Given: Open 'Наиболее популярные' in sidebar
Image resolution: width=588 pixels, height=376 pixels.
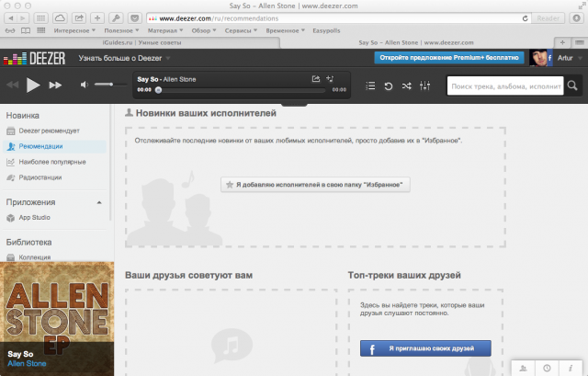Looking at the screenshot, I should (52, 162).
